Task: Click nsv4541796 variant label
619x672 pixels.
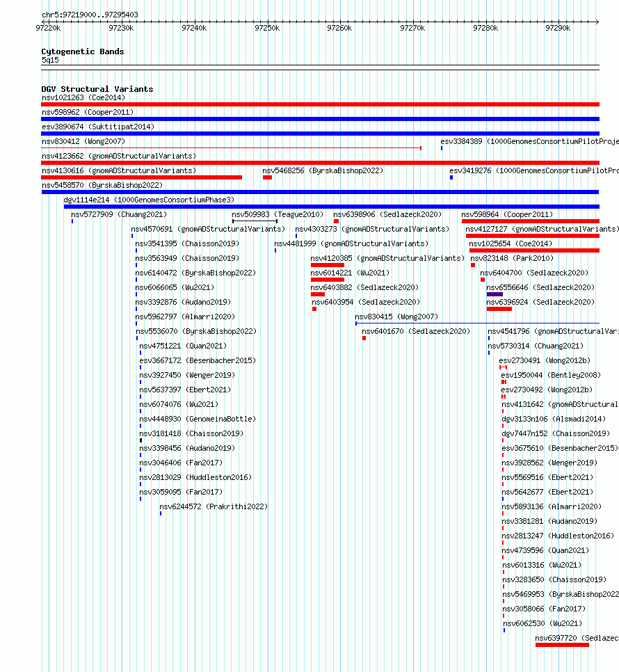Action: coord(553,331)
